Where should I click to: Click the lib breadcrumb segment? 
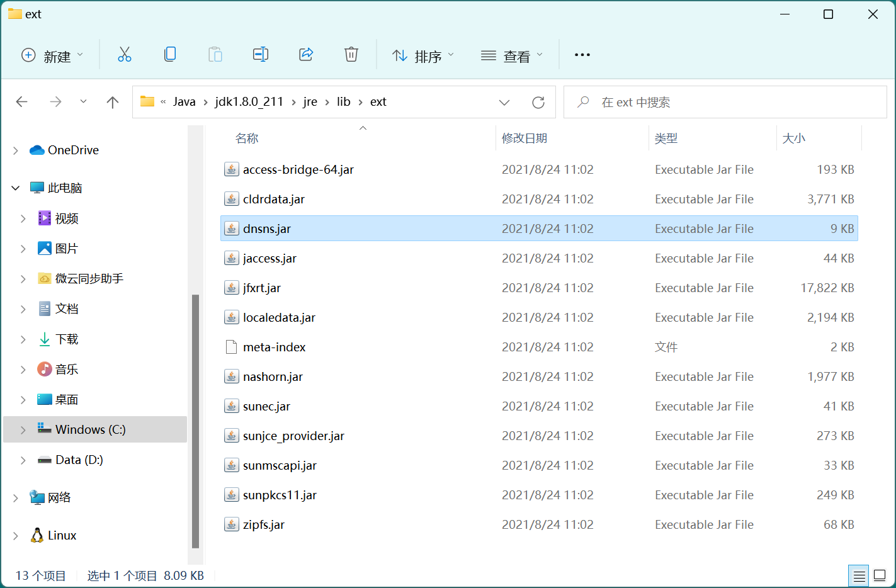[x=344, y=102]
